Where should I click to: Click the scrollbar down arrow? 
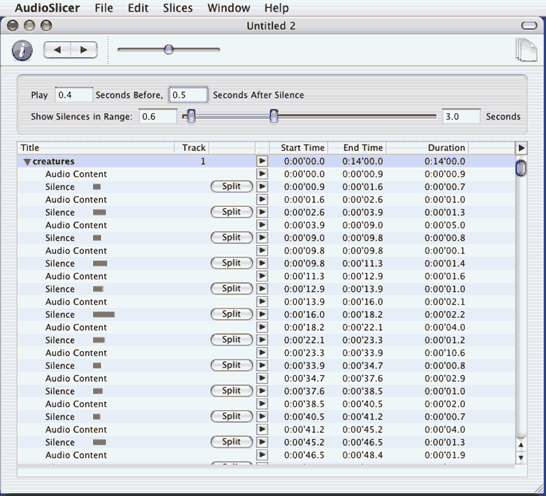coord(521,458)
